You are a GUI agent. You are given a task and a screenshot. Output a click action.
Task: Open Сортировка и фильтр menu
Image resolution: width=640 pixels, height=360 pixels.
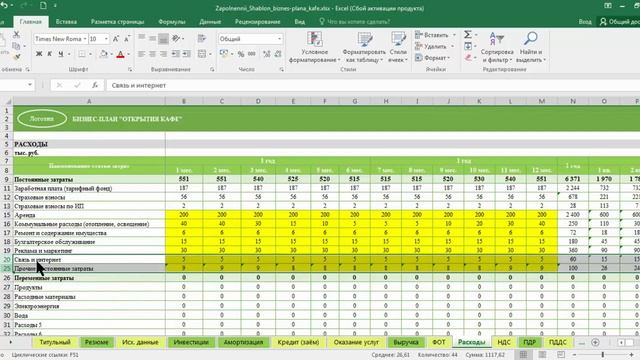click(497, 47)
